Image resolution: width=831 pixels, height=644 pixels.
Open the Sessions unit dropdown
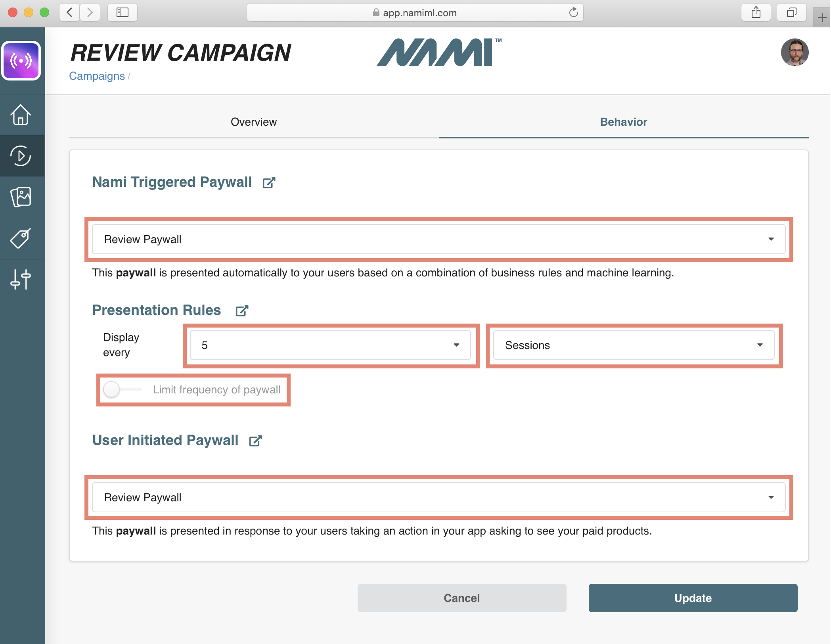(634, 345)
